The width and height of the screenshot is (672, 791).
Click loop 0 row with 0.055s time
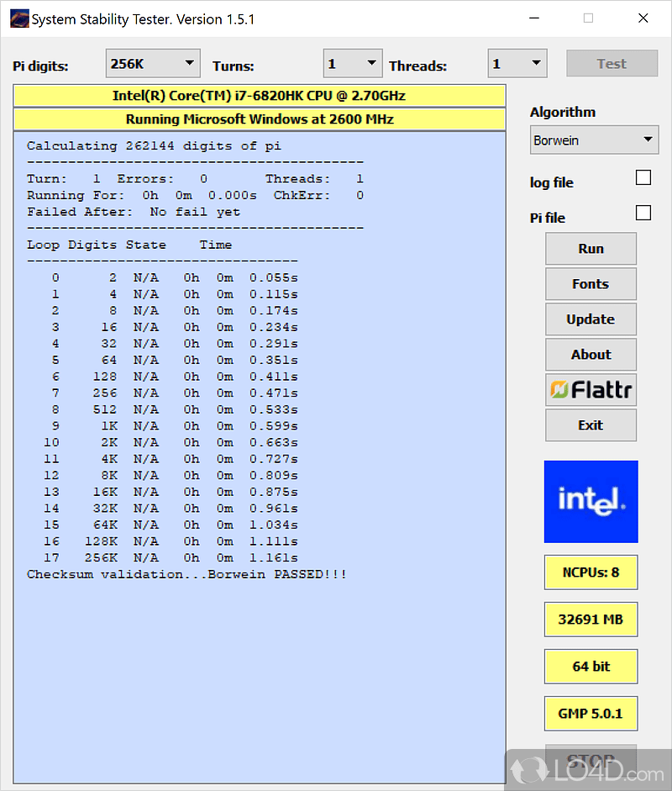175,278
